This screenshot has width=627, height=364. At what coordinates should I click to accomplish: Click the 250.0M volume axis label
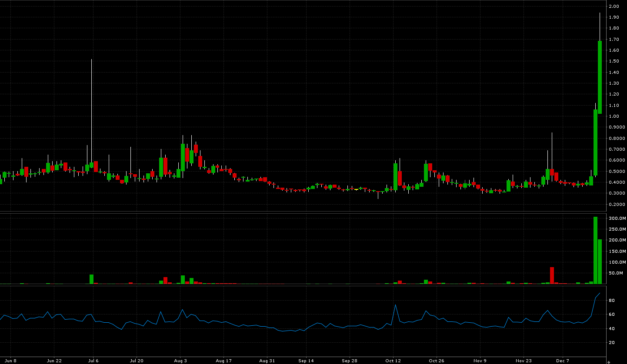tap(617, 229)
